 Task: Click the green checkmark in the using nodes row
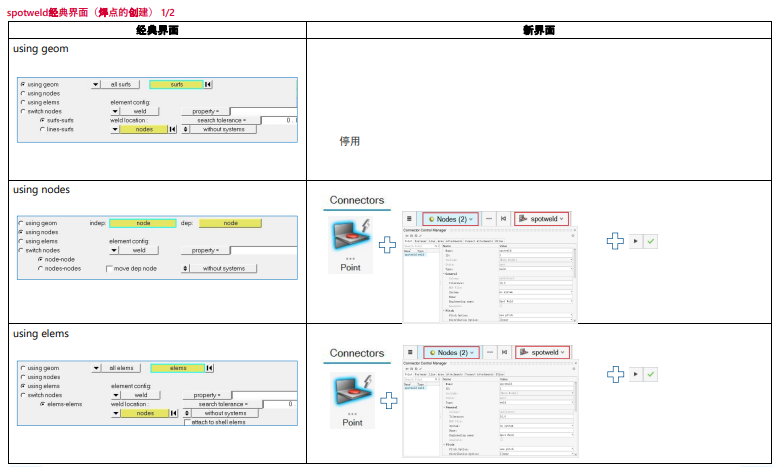pos(650,241)
